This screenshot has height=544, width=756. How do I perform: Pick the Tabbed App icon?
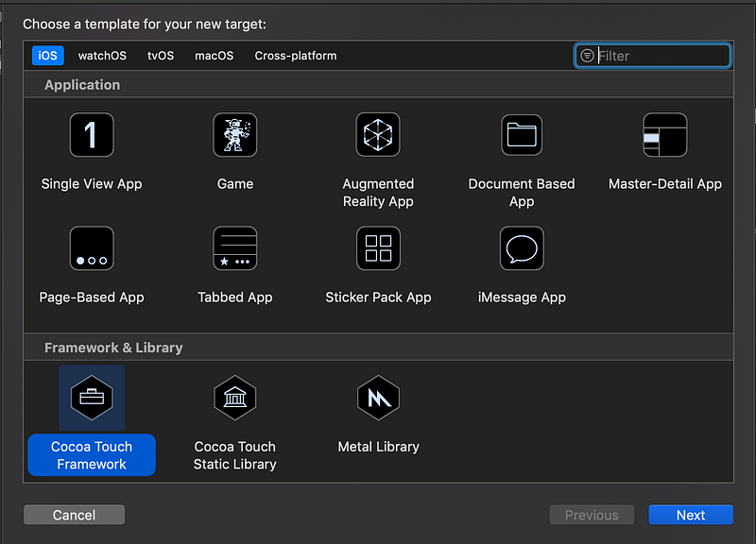(x=234, y=248)
